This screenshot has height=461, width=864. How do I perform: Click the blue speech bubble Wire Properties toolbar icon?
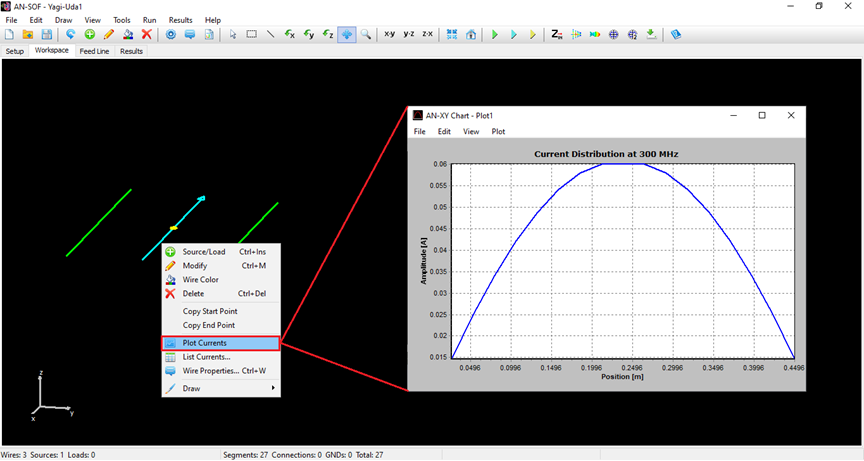(x=190, y=34)
